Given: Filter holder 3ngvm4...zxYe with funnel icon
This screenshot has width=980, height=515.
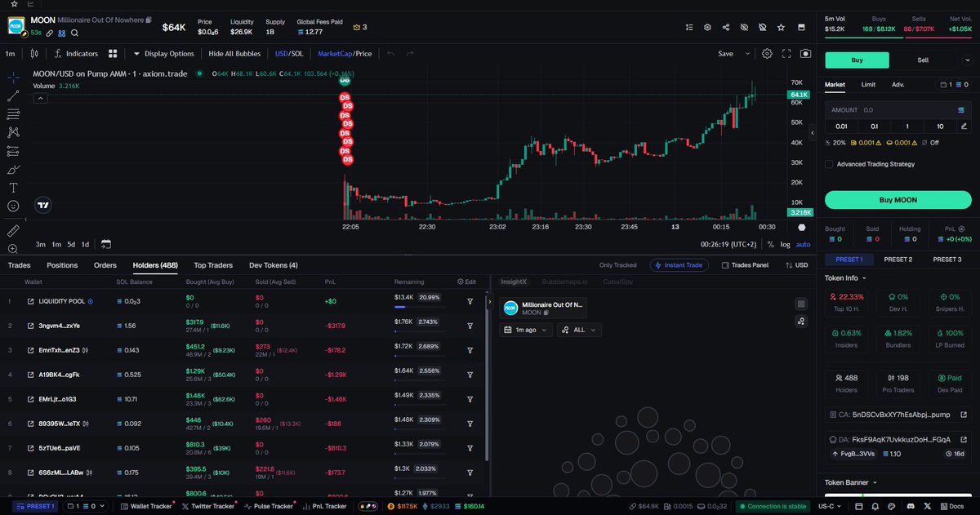Looking at the screenshot, I should 470,326.
